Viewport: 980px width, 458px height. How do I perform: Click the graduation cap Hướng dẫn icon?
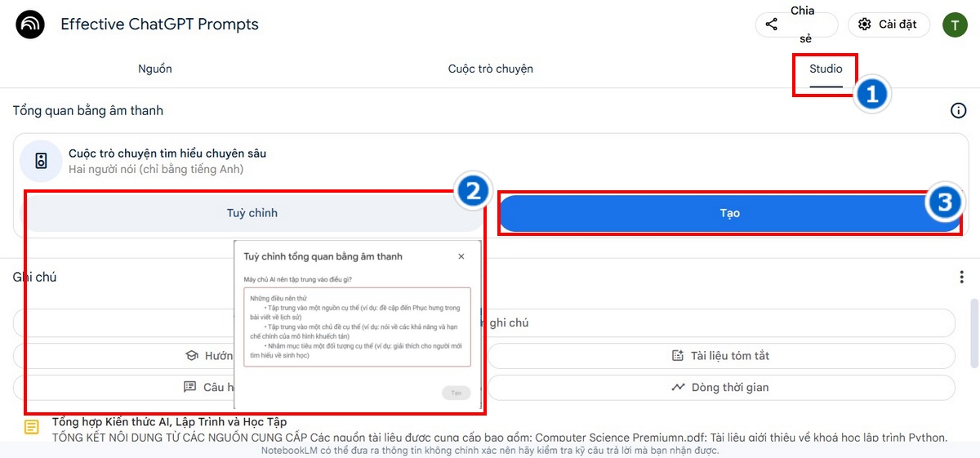pos(192,356)
